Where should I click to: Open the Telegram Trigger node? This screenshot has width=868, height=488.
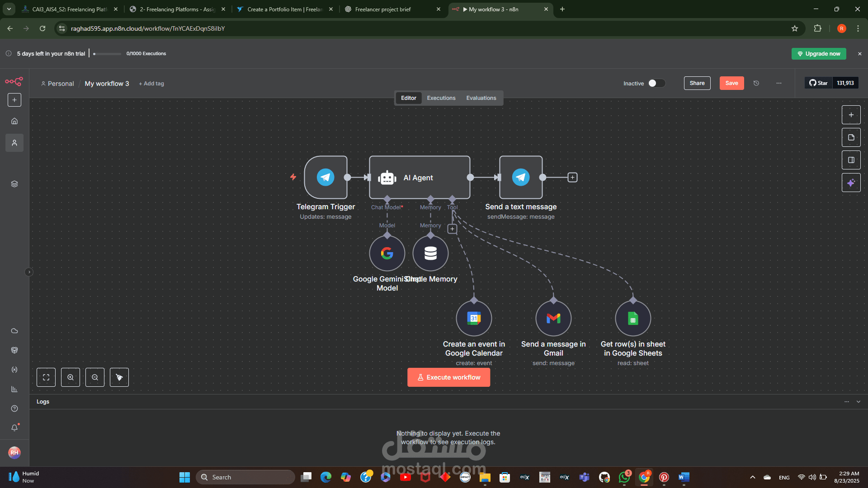coord(325,177)
